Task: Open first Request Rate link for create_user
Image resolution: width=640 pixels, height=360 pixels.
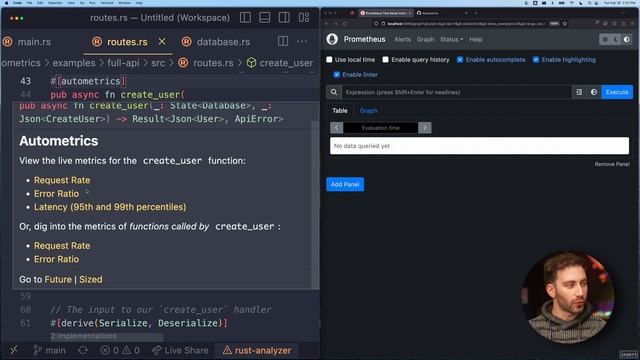Action: click(x=62, y=180)
